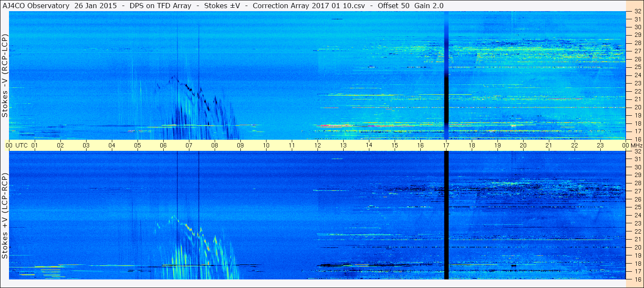Viewport: 644px width, 288px height.
Task: Click the 24 MHz tick of Stokes -V panel
Action: tap(637, 75)
